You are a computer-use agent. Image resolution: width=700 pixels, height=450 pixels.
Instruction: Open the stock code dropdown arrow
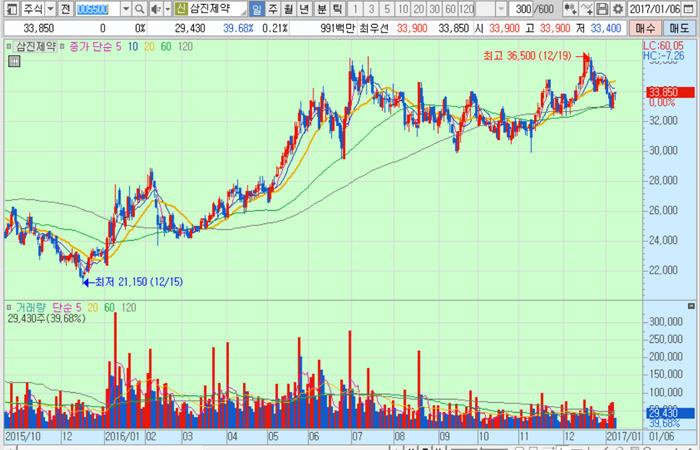click(125, 9)
